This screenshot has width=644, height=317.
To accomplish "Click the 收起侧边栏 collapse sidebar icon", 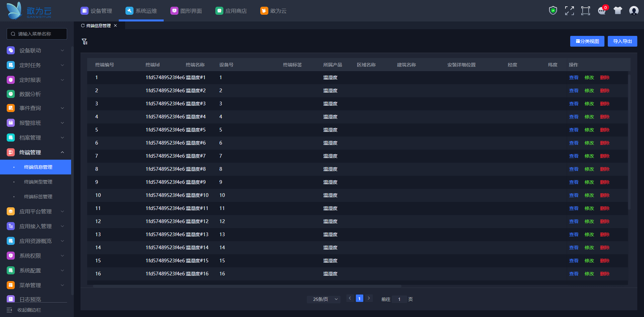I will 9,310.
